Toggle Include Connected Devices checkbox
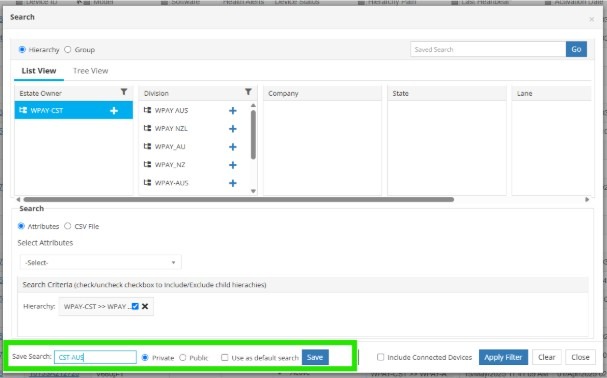Screen dimensions: 607x378 click(381, 357)
